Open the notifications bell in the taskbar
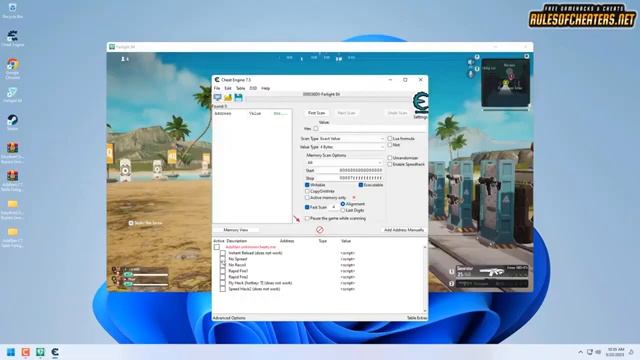The width and height of the screenshot is (640, 360). coord(631,352)
